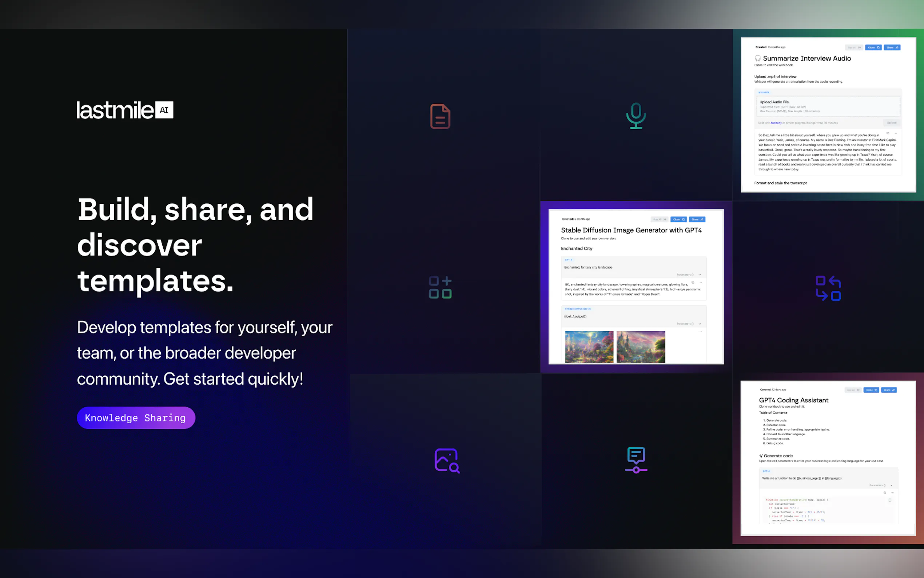The width and height of the screenshot is (924, 578).
Task: Click the blue swap arrows icon
Action: 828,288
